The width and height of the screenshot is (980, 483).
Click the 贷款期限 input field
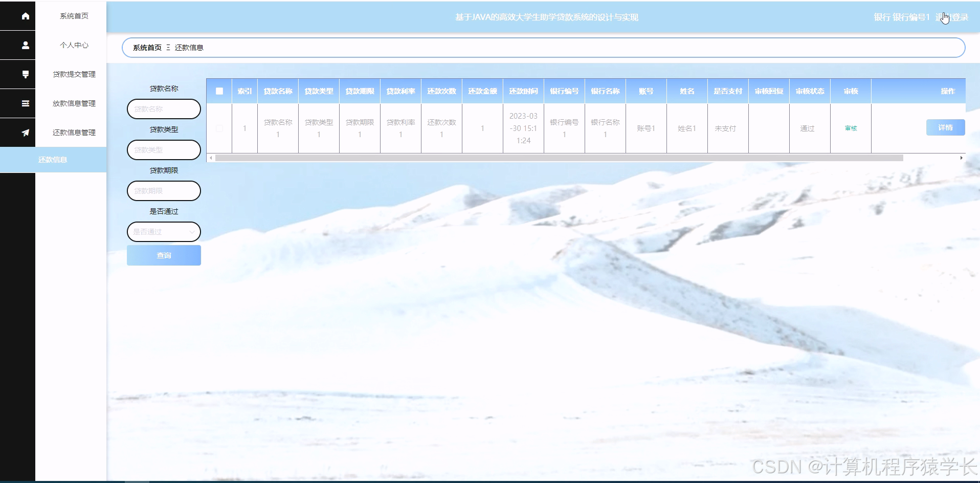click(164, 191)
